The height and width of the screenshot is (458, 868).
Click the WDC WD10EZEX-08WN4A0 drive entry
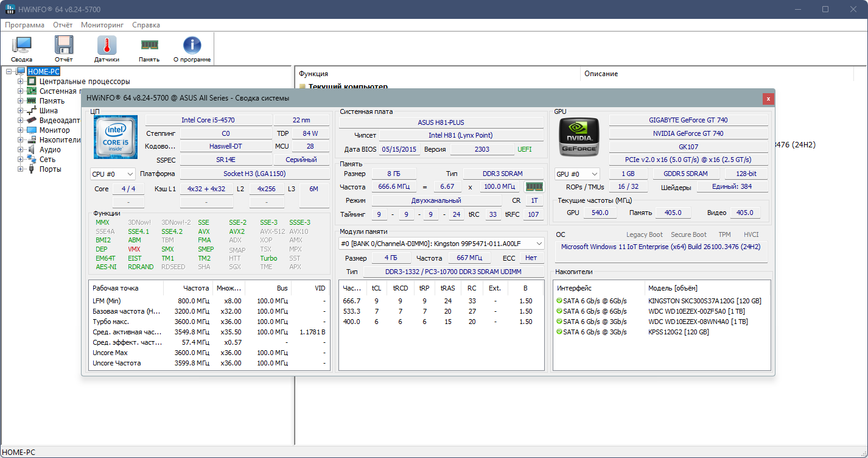(x=698, y=322)
